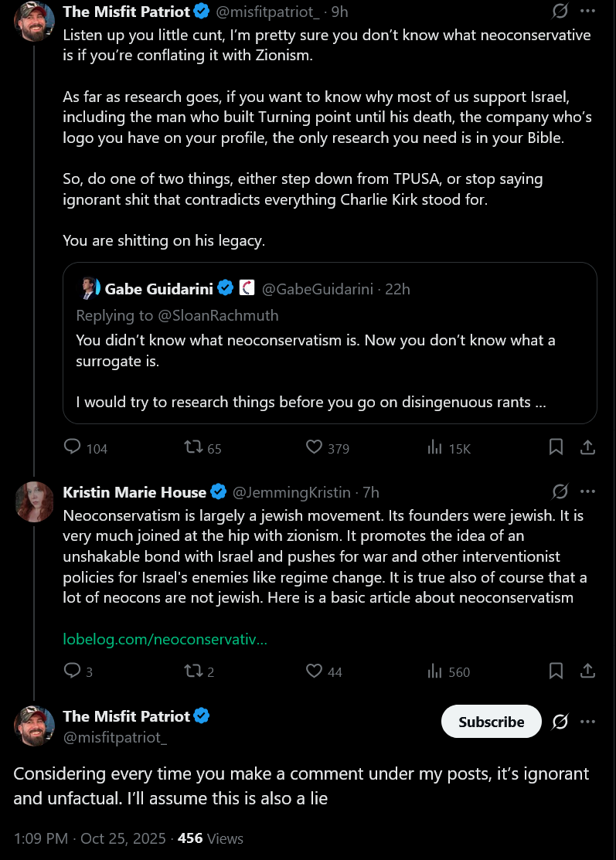Reply to Kristin Marie House's post
The height and width of the screenshot is (860, 616).
(73, 671)
